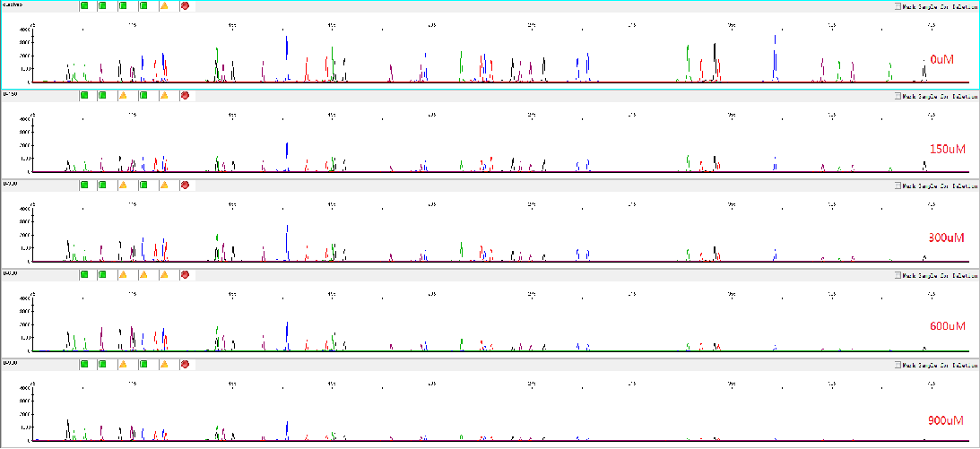The width and height of the screenshot is (980, 449).
Task: Click red stop-sign flag in 600uM panel header
Action: click(185, 275)
